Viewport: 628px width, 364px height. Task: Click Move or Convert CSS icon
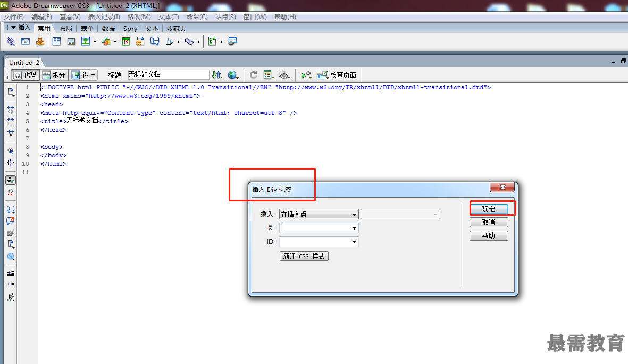click(11, 257)
